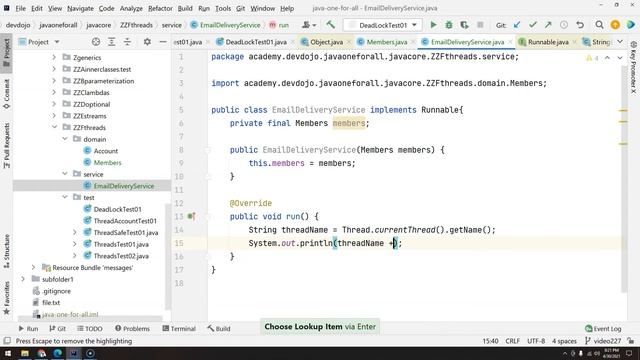
Task: Jump to next highlighted error arrow
Action: click(x=620, y=58)
